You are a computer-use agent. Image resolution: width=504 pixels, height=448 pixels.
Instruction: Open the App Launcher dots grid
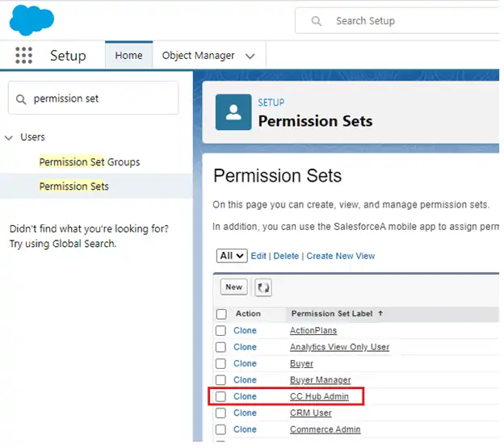[23, 55]
